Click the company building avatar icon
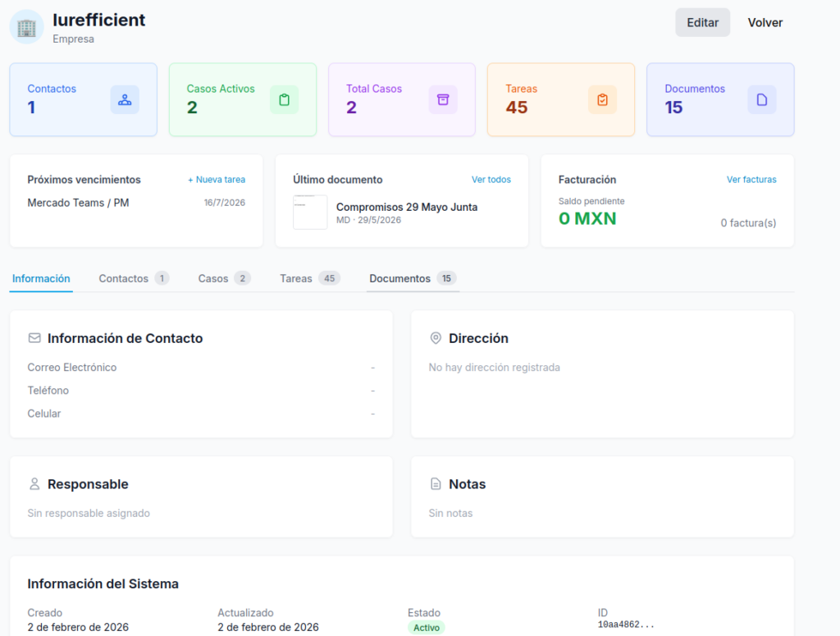 tap(26, 27)
